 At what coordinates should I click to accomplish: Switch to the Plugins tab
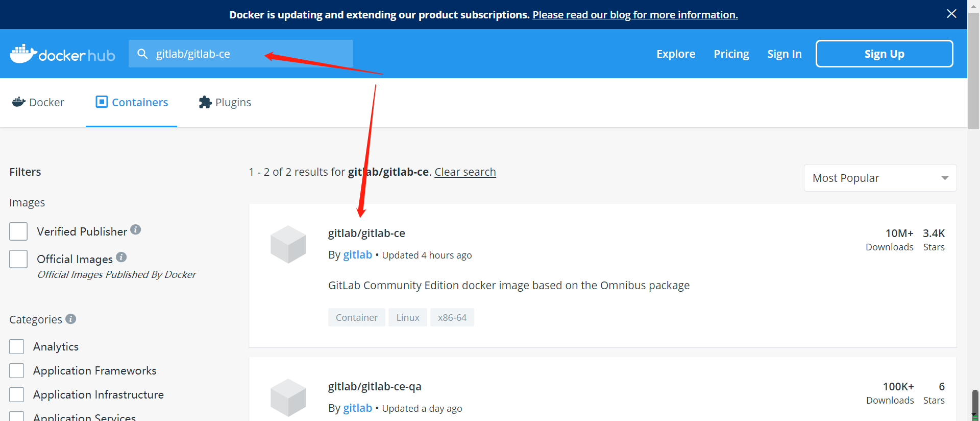pos(225,102)
